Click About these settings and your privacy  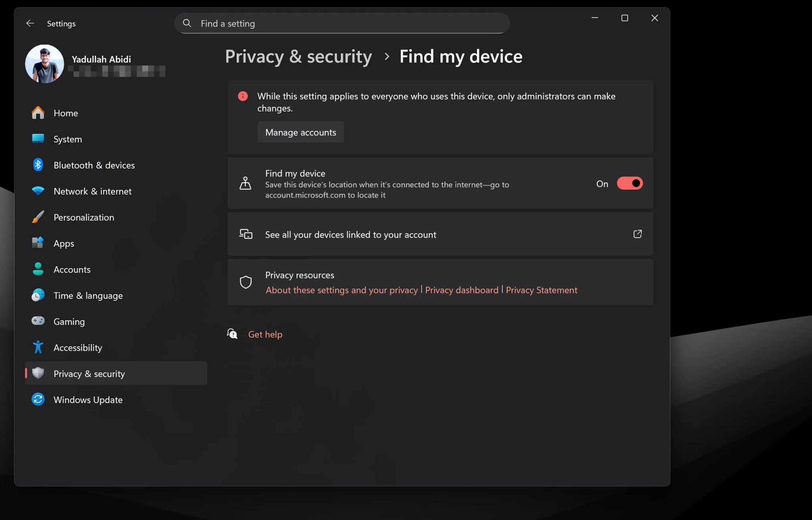point(341,290)
